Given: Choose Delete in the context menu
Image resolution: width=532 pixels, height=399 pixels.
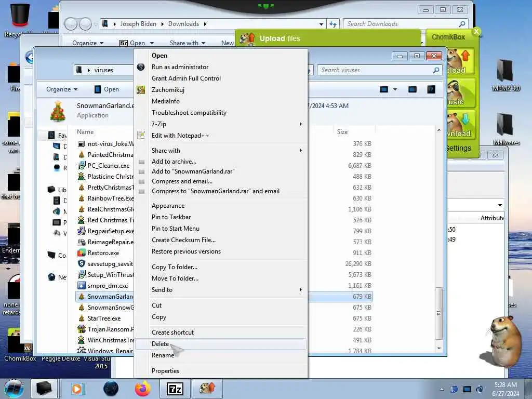Looking at the screenshot, I should (160, 344).
